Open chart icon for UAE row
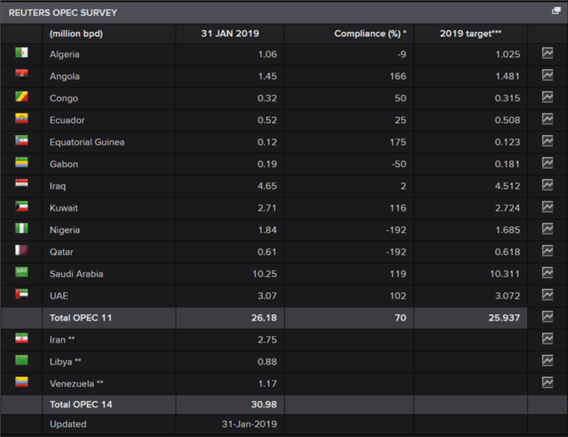This screenshot has height=437, width=568. [547, 295]
